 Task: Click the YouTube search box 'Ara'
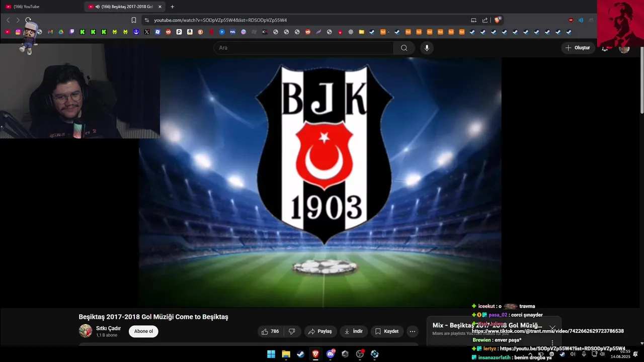tap(304, 48)
